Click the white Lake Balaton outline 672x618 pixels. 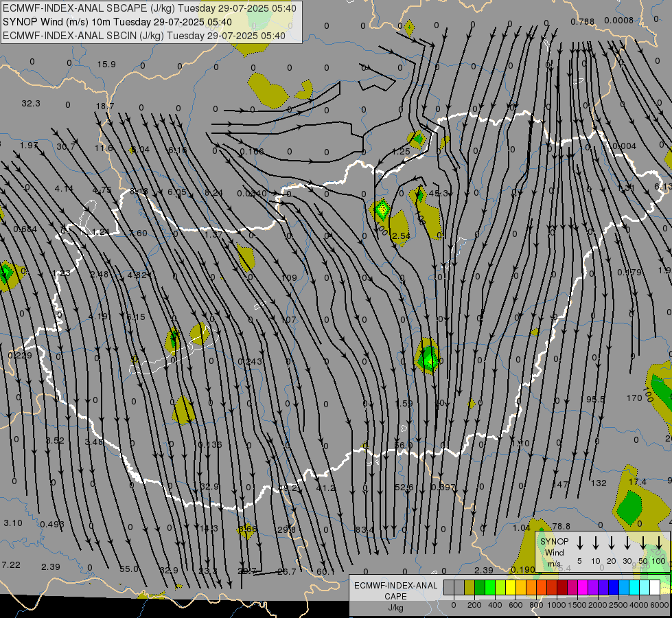coord(174,351)
